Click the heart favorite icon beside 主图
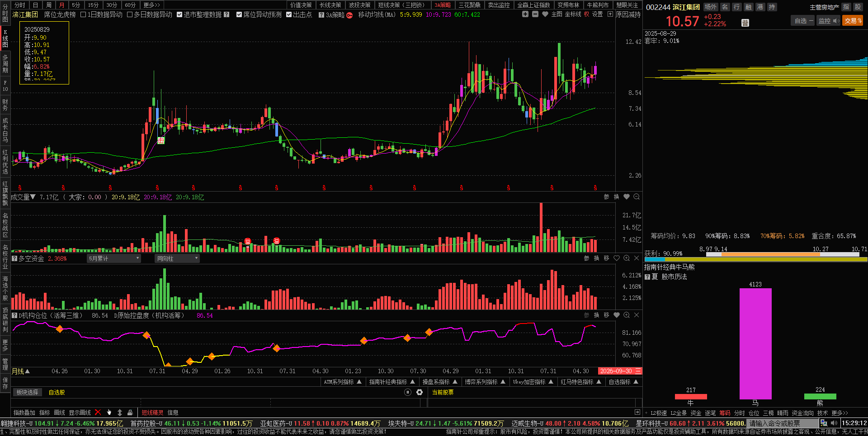This screenshot has width=868, height=436. click(x=545, y=14)
